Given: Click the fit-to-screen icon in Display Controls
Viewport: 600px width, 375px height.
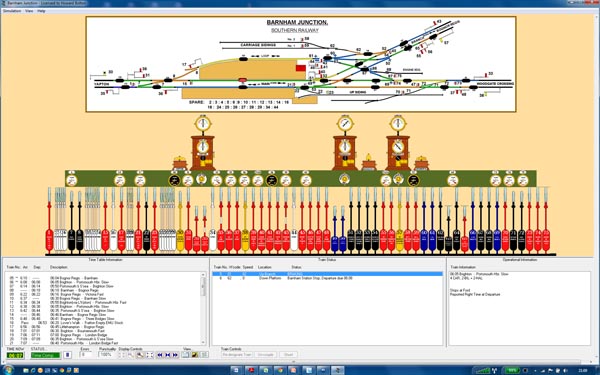Looking at the screenshot, I should click(150, 355).
